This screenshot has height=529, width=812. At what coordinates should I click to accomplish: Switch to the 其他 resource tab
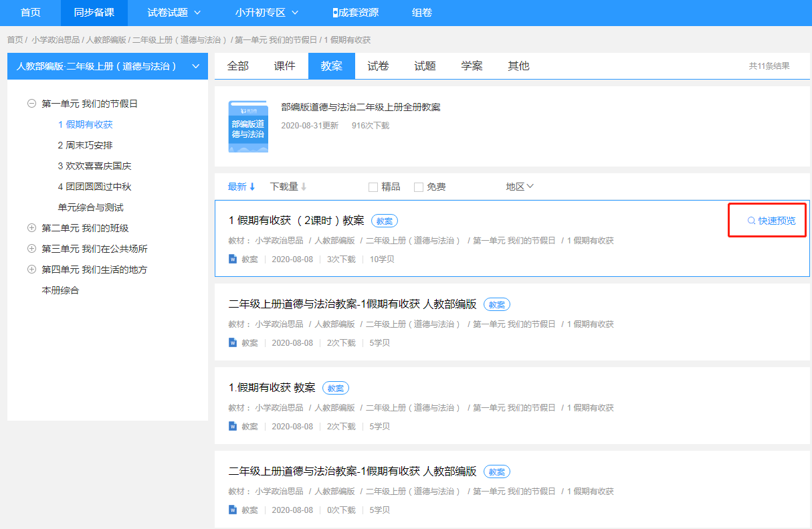pyautogui.click(x=519, y=66)
